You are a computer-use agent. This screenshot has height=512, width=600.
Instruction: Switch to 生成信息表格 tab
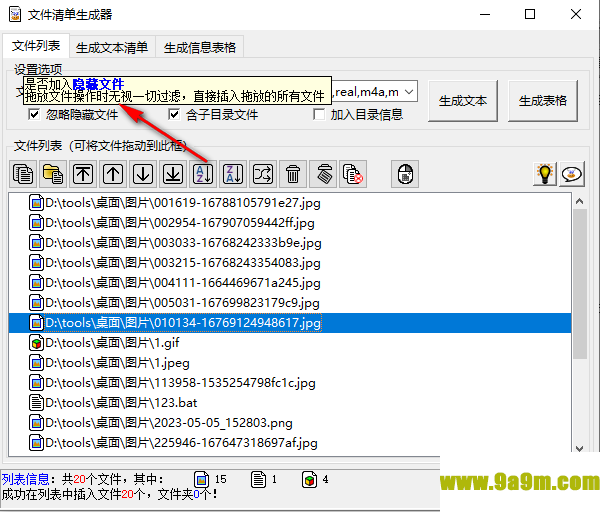pyautogui.click(x=200, y=48)
